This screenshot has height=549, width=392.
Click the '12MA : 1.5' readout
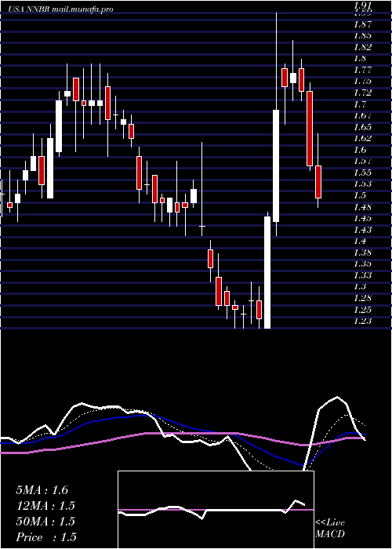(x=45, y=506)
